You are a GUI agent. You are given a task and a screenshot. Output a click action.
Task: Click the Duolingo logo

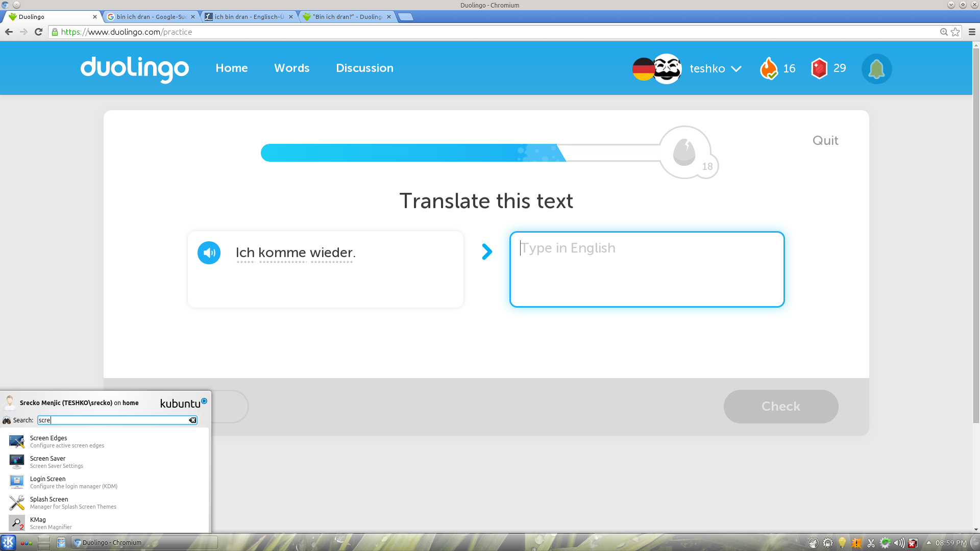[x=135, y=68]
